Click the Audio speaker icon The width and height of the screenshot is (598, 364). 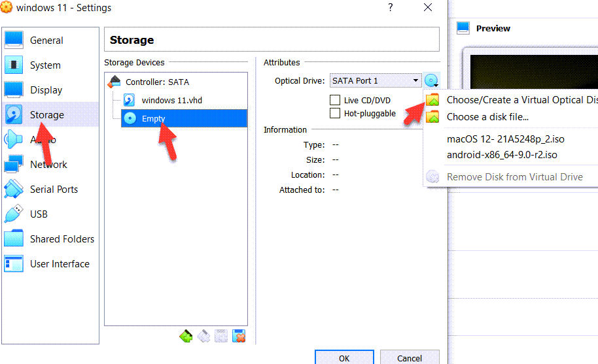coord(14,139)
